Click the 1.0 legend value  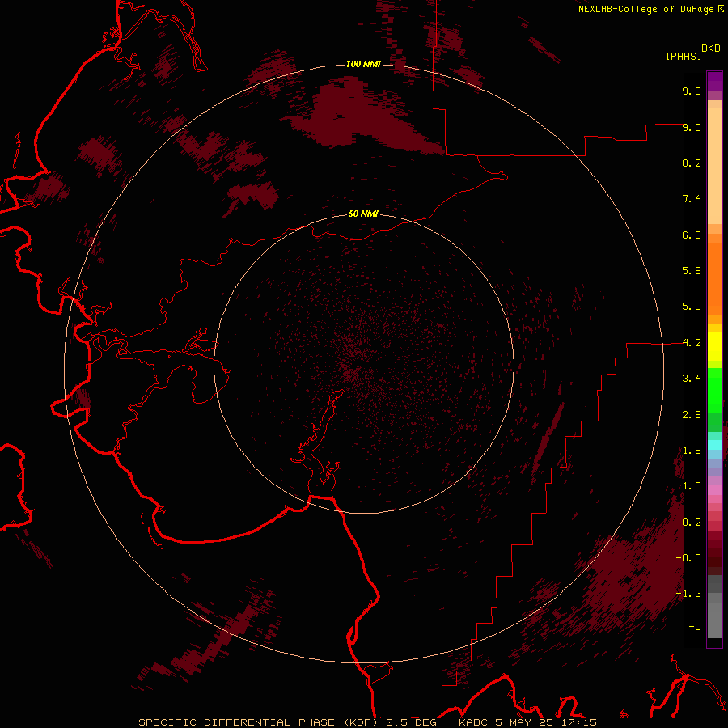[x=692, y=486]
